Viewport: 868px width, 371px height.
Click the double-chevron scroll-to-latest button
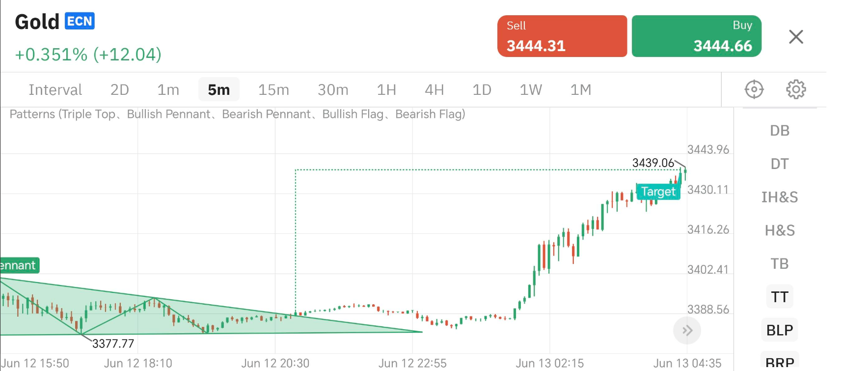point(687,330)
